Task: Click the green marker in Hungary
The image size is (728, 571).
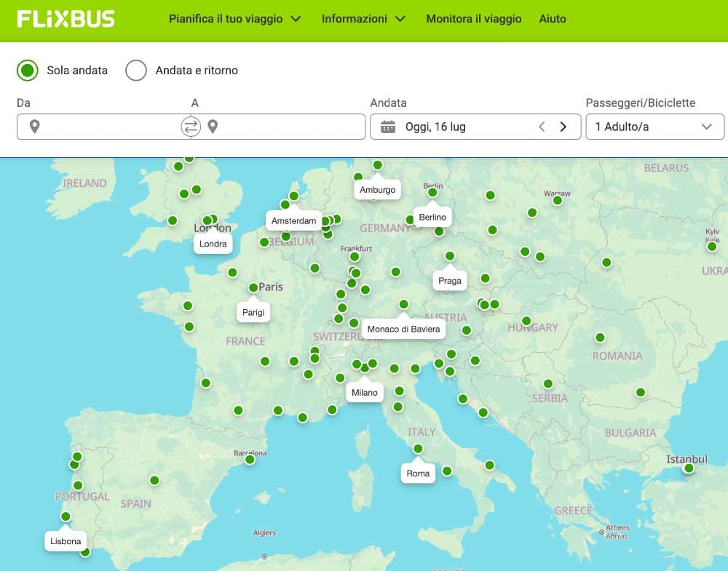Action: 526,321
